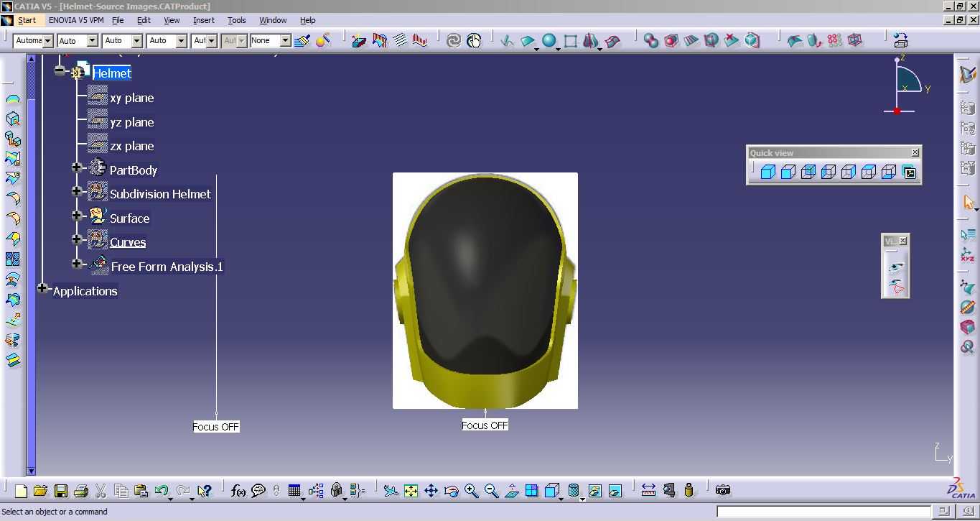The width and height of the screenshot is (980, 521).
Task: Click the Update spiral icon
Action: [454, 41]
